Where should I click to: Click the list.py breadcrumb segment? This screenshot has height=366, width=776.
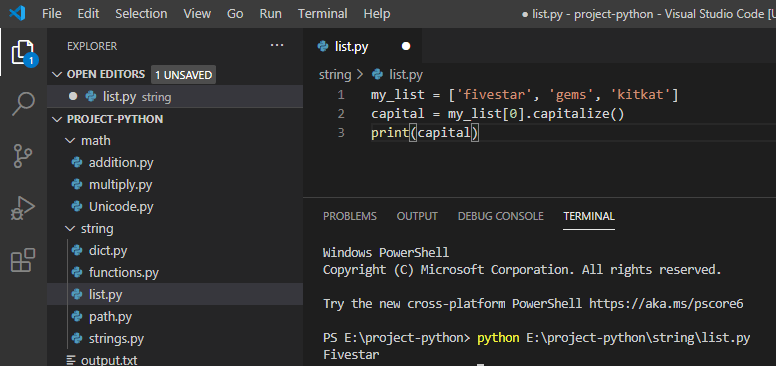tap(406, 75)
